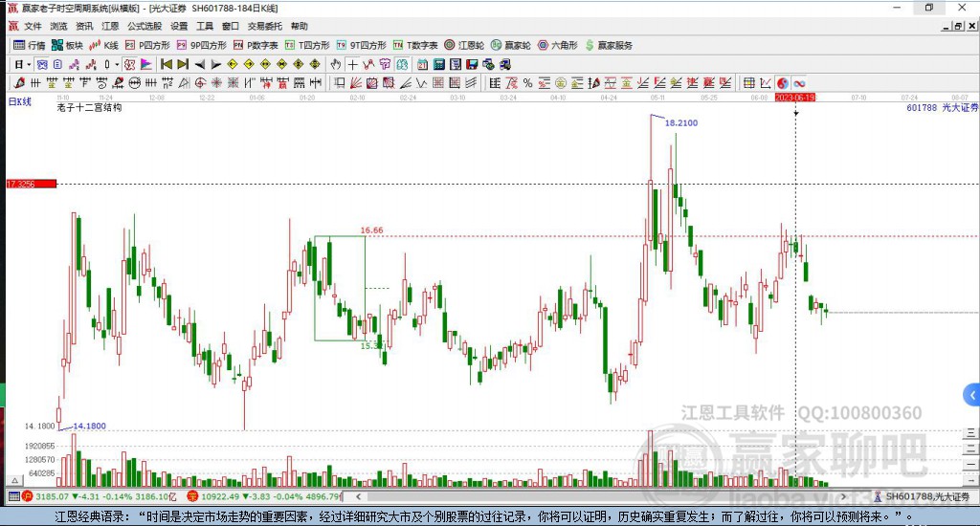Viewport: 980px width, 526px height.
Task: Open the 浏览 menu
Action: pyautogui.click(x=58, y=26)
